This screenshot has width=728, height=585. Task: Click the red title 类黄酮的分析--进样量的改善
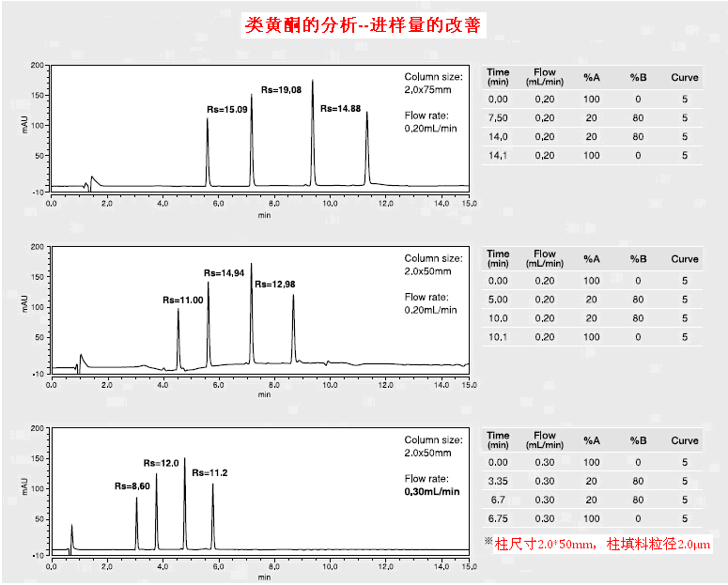pos(363,25)
